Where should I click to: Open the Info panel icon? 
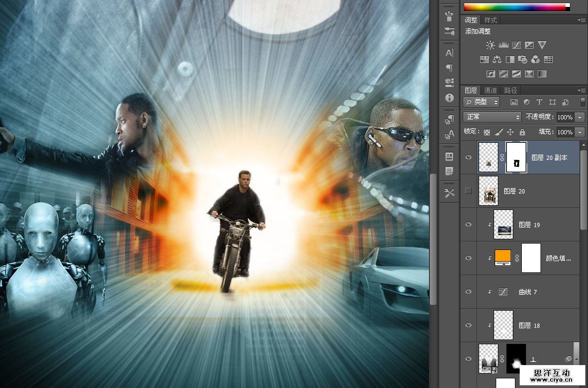[x=449, y=98]
